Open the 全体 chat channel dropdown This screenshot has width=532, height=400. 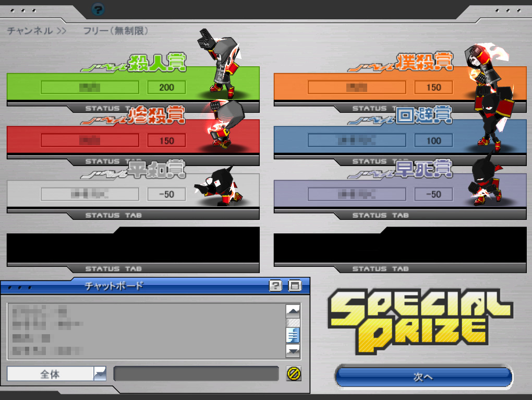pyautogui.click(x=56, y=374)
